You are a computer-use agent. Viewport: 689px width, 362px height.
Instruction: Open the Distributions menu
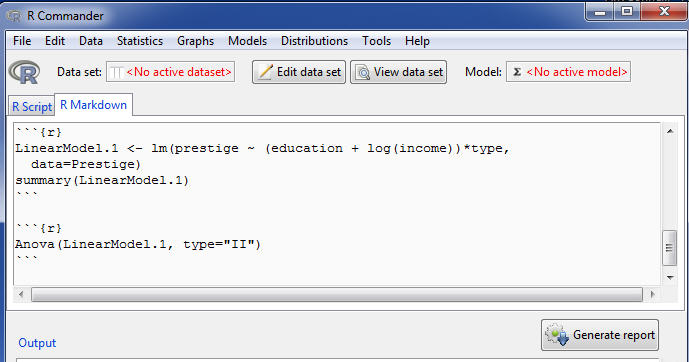314,41
